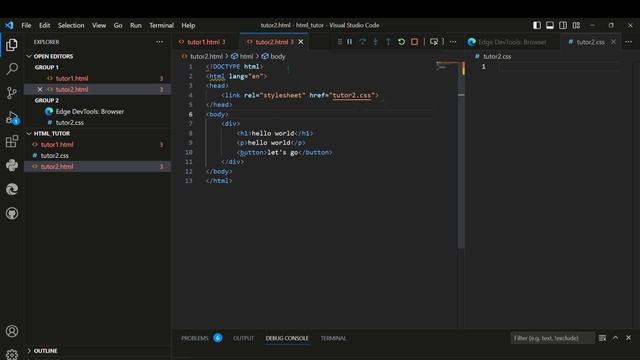This screenshot has height=360, width=640.
Task: Switch to the Debug Console tab
Action: point(287,338)
